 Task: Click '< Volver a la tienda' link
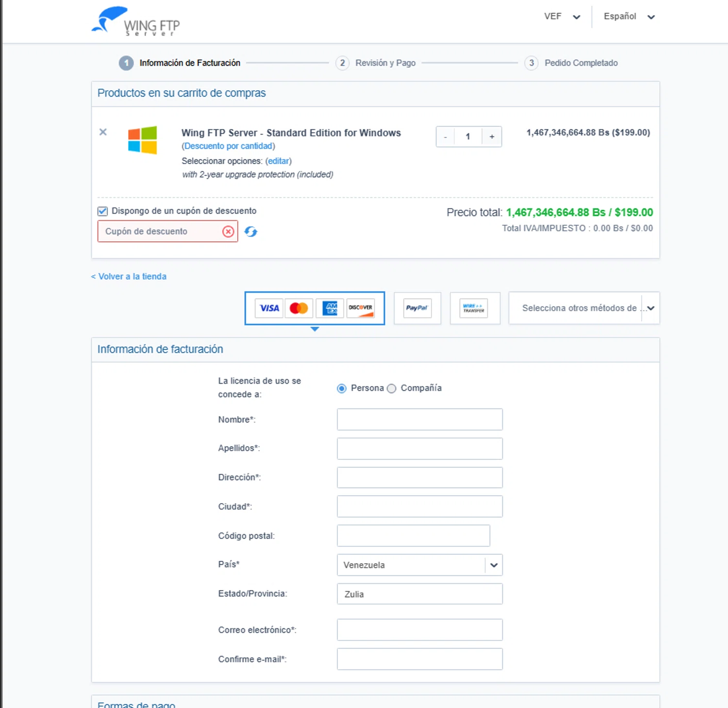[x=129, y=276]
